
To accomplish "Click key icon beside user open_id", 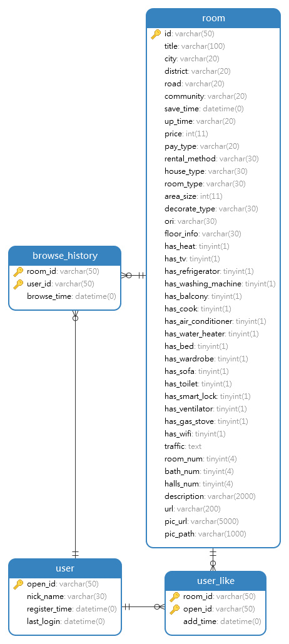I will 18,584.
